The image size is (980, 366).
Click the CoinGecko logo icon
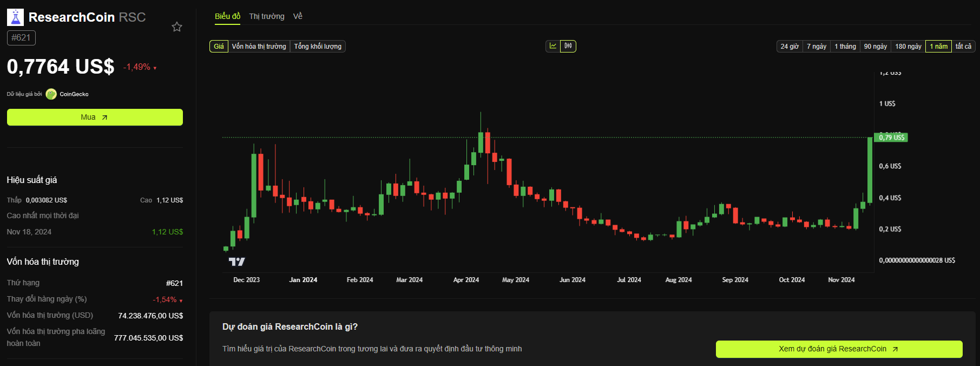(x=51, y=94)
